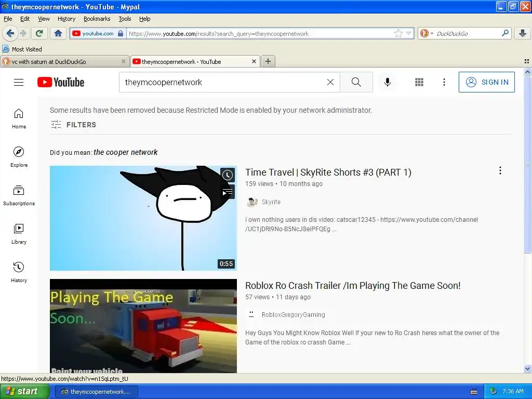Open 'Roblox Ro Crash Trailer' video title
The height and width of the screenshot is (399, 532).
pos(353,286)
